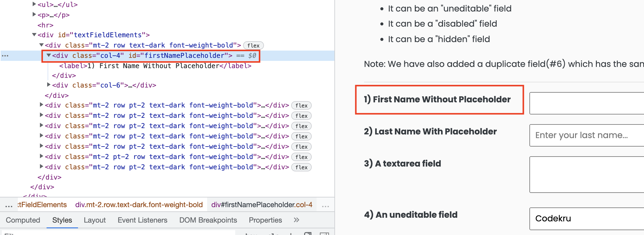Screen dimensions: 644x235
Task: Collapse the div#firstNamePlaceholder node
Action: tap(49, 55)
